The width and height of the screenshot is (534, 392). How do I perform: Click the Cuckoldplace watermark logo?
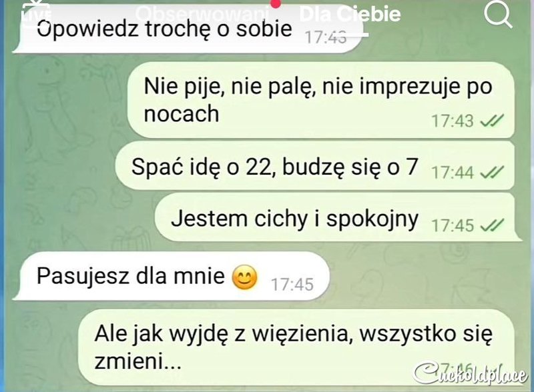(471, 373)
